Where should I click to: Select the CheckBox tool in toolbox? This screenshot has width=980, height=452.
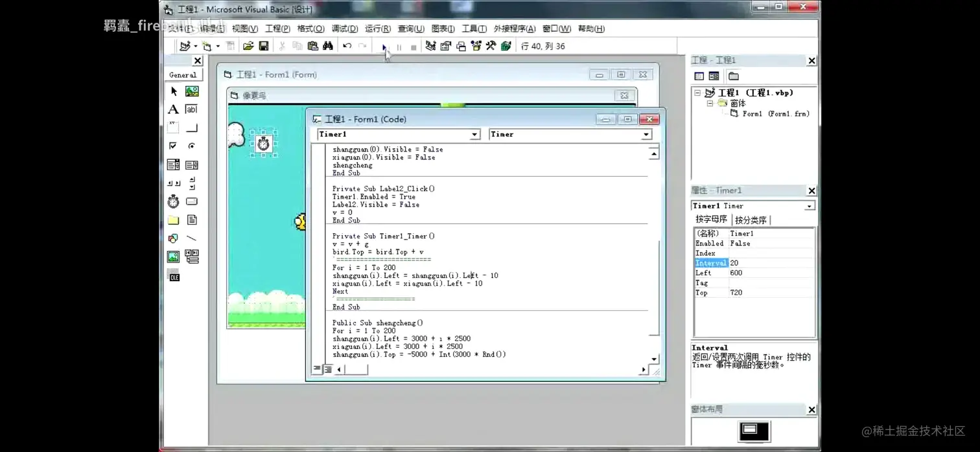pyautogui.click(x=174, y=146)
